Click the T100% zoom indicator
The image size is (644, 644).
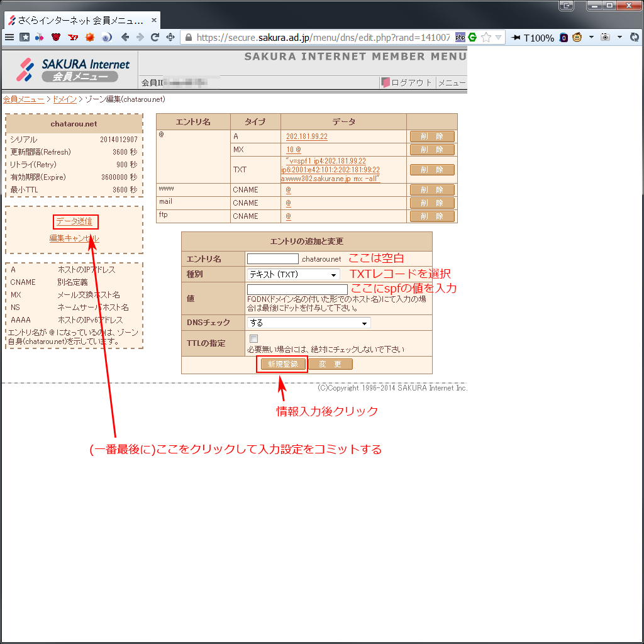pyautogui.click(x=539, y=38)
